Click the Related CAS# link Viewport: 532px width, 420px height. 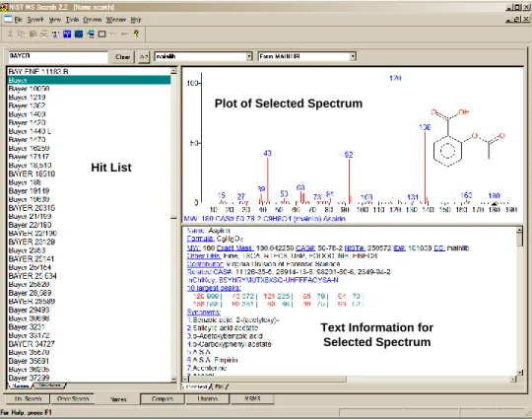point(209,272)
